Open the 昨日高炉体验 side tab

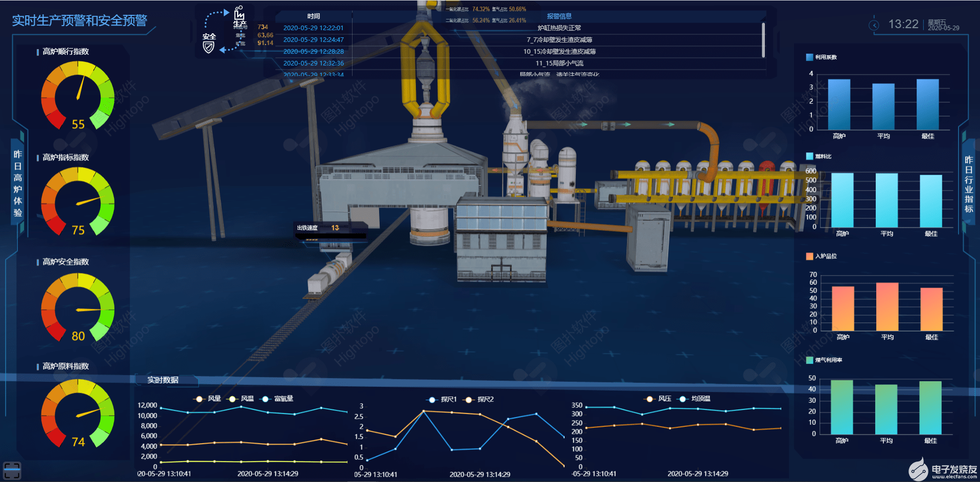[18, 183]
